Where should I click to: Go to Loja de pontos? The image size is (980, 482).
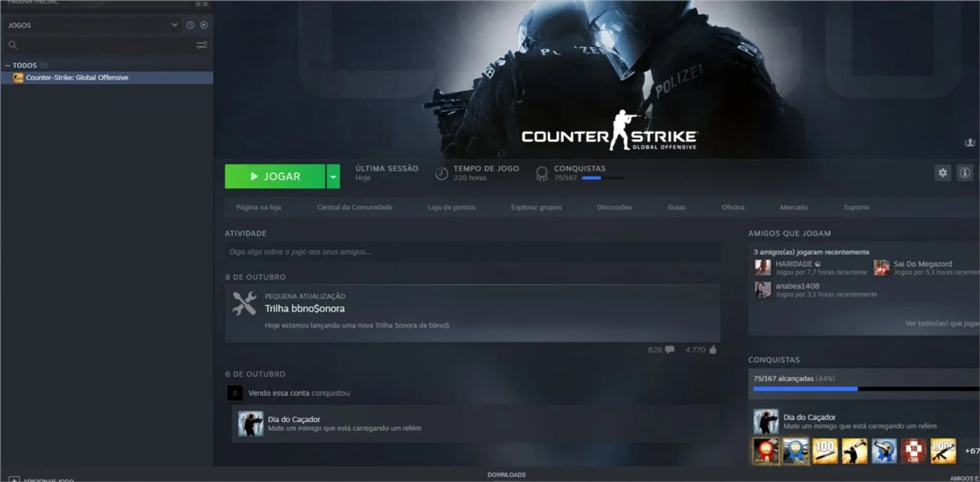pyautogui.click(x=452, y=207)
